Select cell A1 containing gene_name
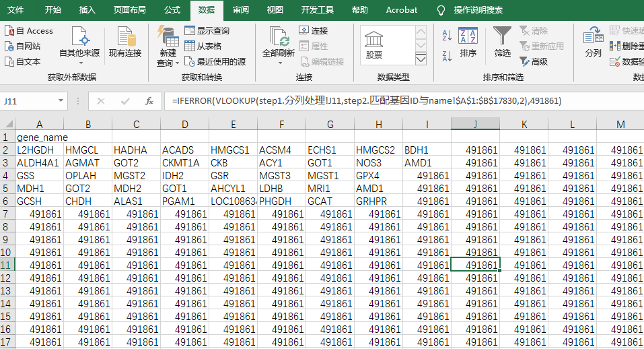This screenshot has height=349, width=644. (x=40, y=137)
